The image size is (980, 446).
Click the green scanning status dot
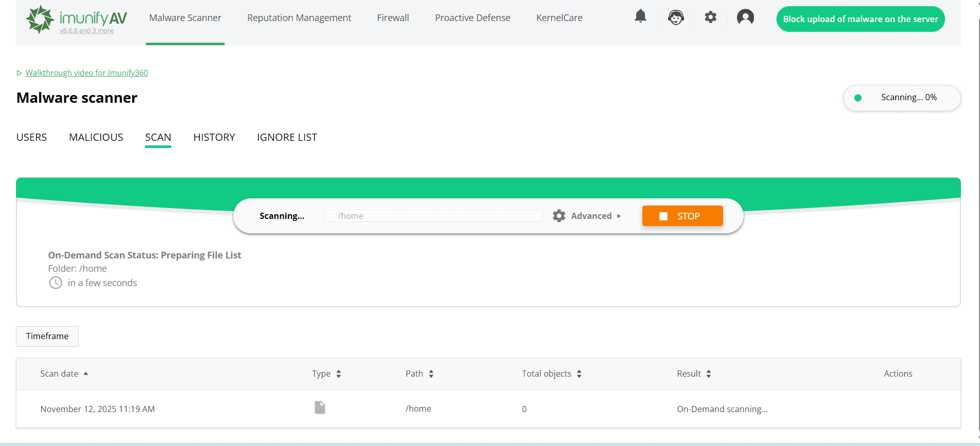pyautogui.click(x=858, y=98)
